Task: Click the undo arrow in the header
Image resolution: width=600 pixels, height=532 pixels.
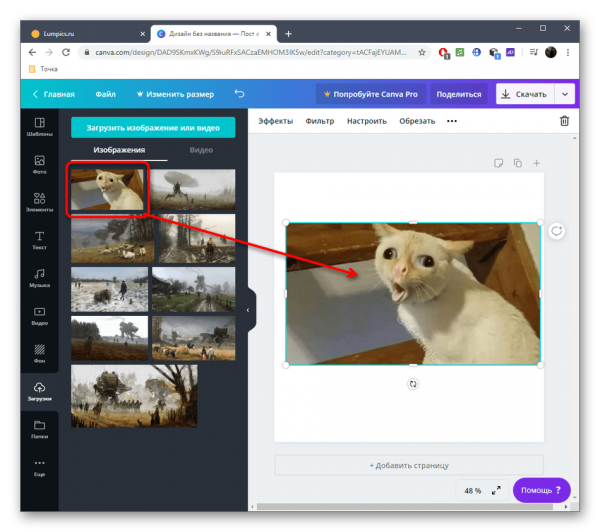Action: point(239,94)
